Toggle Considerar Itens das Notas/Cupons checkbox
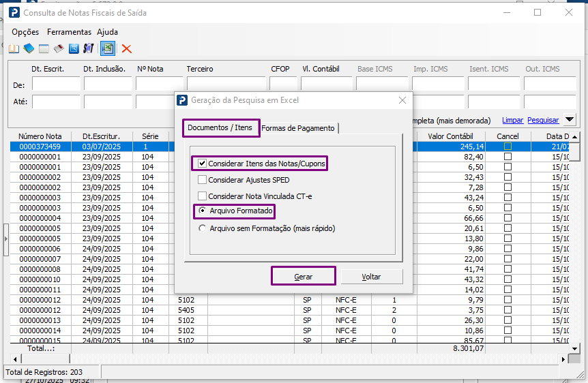This screenshot has width=588, height=383. point(202,164)
